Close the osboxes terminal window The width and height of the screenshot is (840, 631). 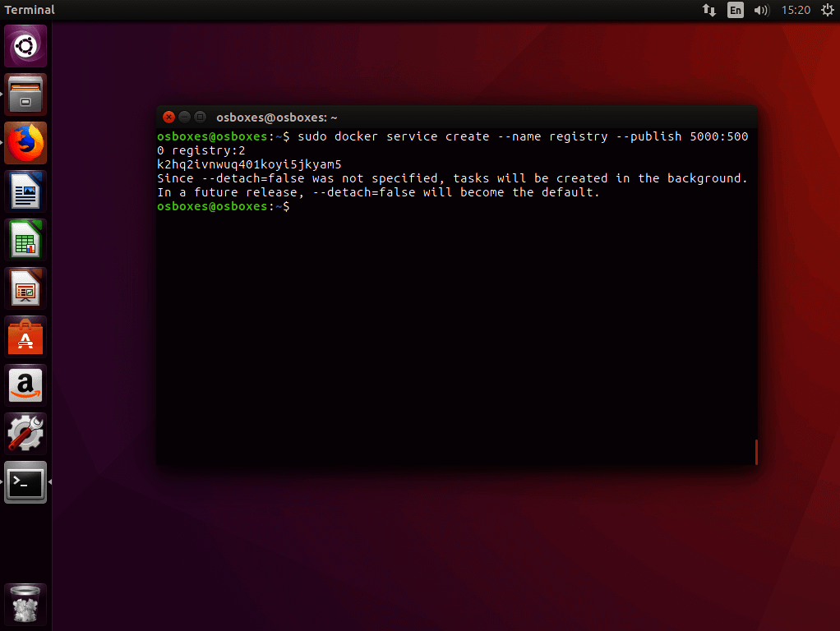168,117
